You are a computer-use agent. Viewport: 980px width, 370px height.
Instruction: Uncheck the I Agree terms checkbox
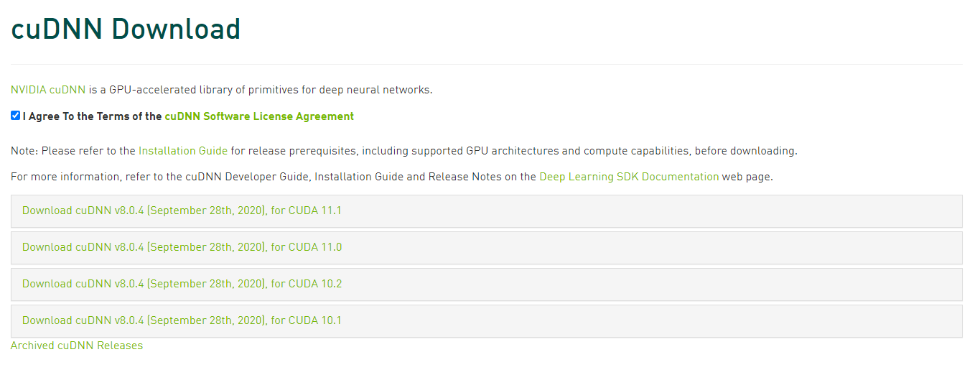coord(16,116)
